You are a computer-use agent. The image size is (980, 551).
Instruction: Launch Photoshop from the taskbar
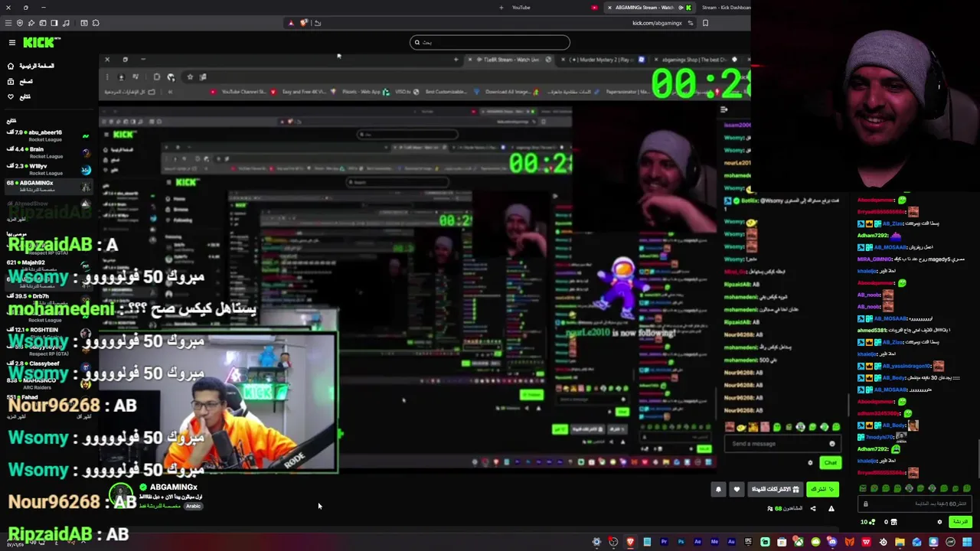681,542
